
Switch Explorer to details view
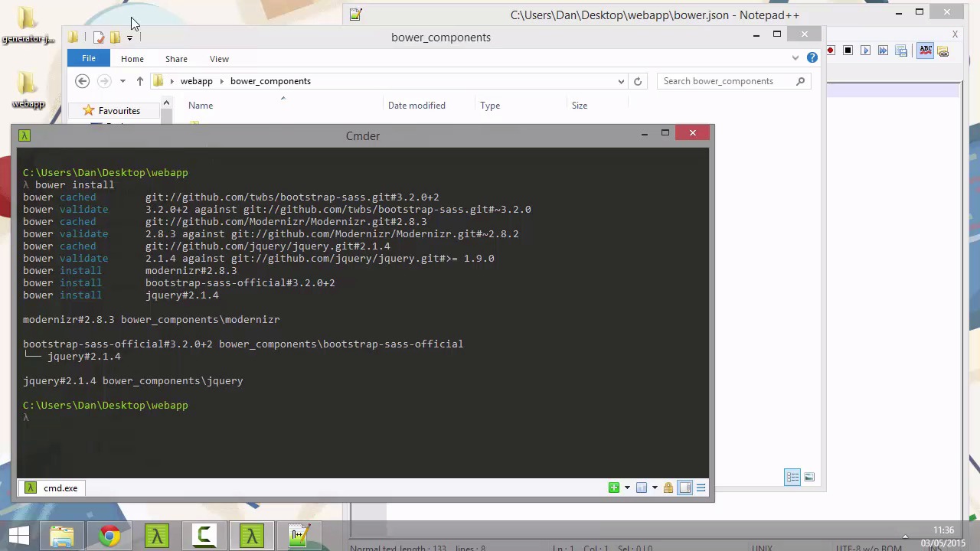tap(792, 477)
